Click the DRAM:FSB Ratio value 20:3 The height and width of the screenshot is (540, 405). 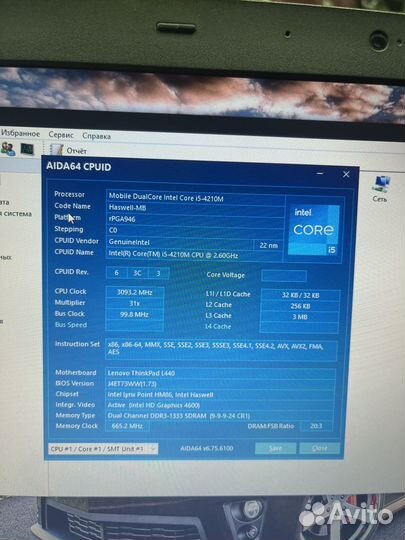pos(316,426)
